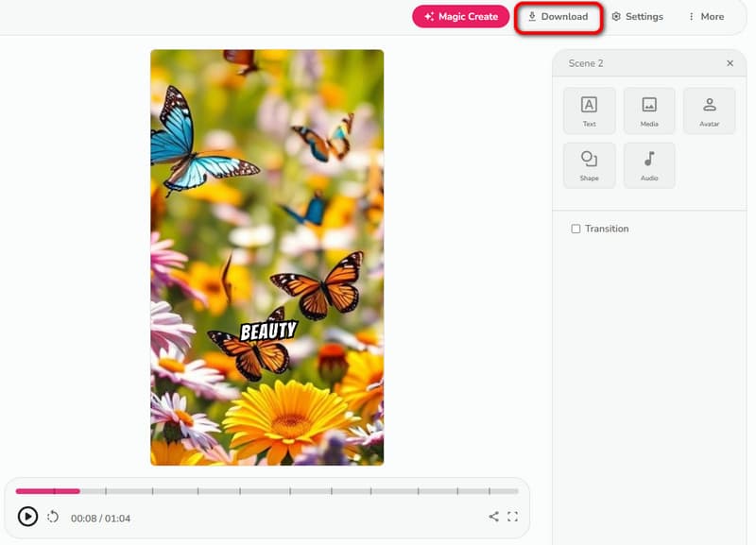Launch Magic Create
The image size is (756, 545).
tap(460, 16)
